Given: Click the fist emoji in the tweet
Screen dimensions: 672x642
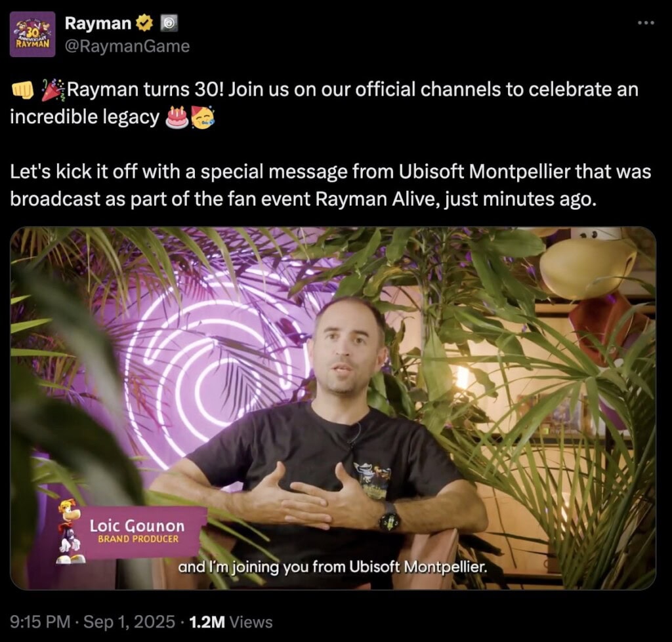Looking at the screenshot, I should [x=22, y=90].
